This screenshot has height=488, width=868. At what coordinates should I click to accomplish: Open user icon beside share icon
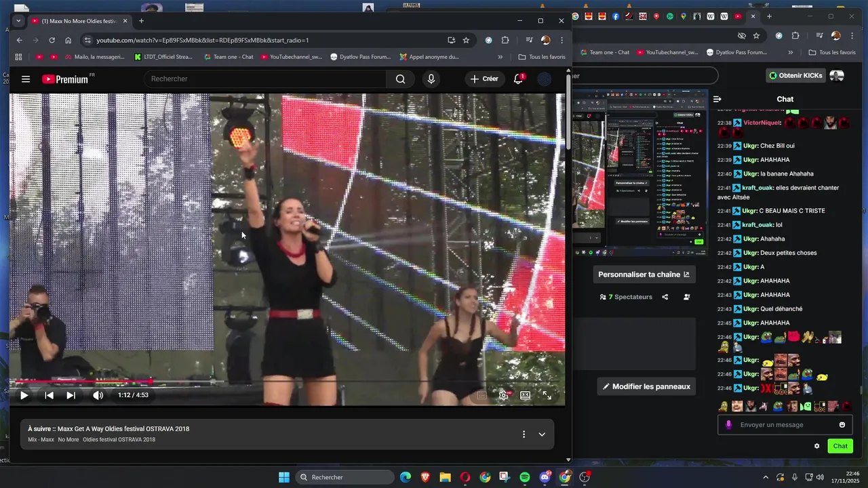point(687,297)
